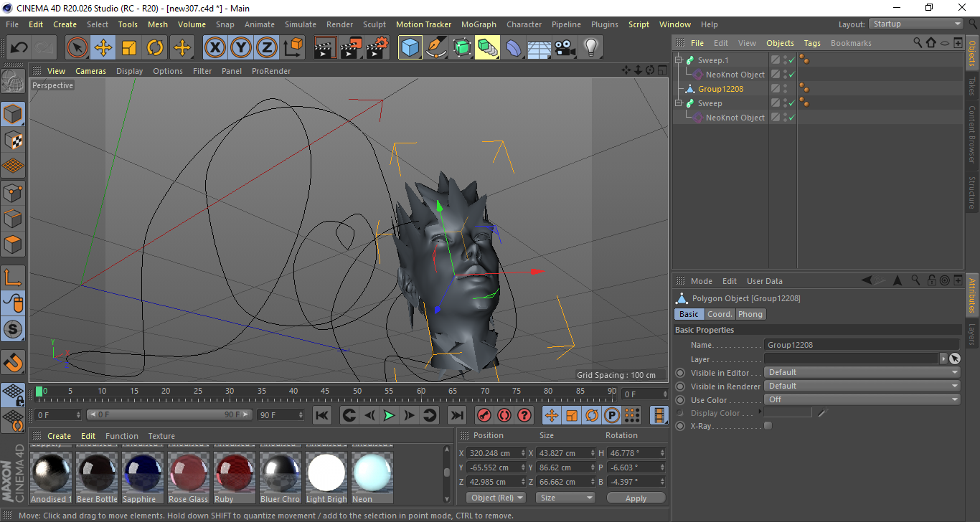980x522 pixels.
Task: Toggle the Sweep enable checkmark
Action: point(791,103)
